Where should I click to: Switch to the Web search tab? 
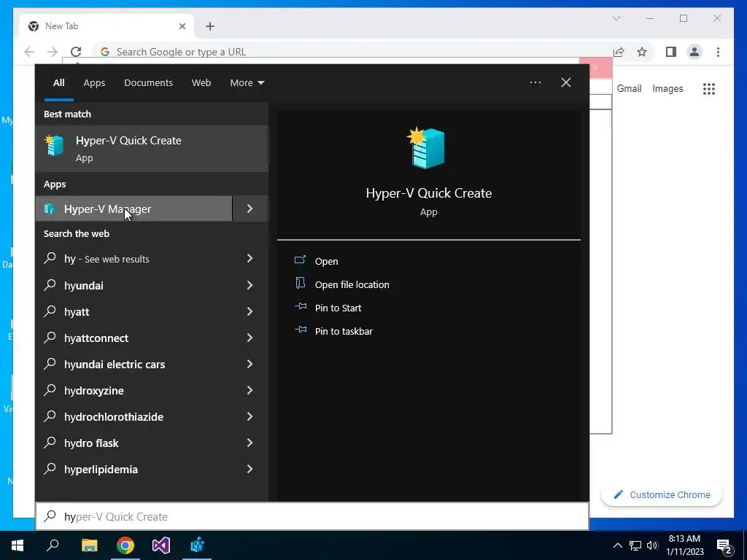click(201, 83)
